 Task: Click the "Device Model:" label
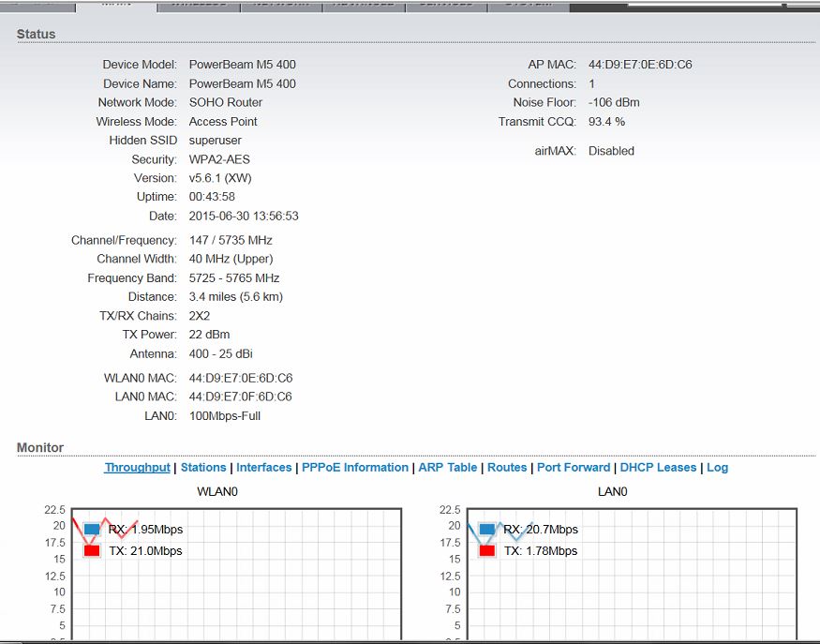tap(140, 65)
